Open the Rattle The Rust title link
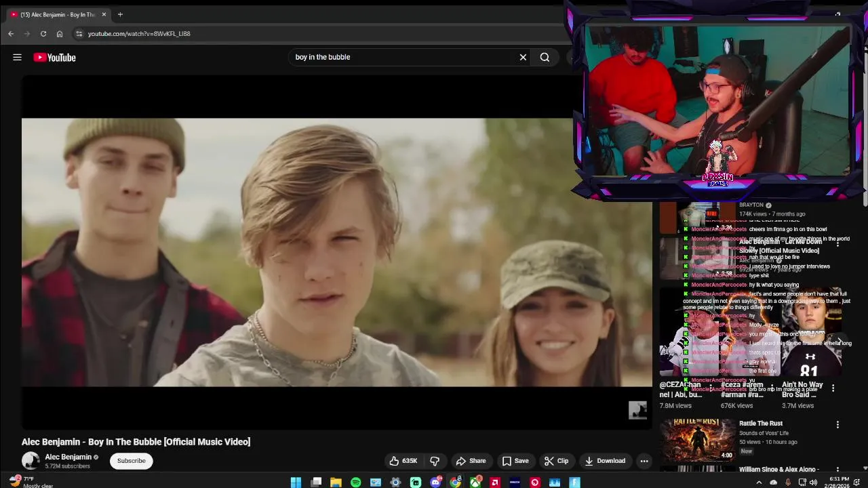This screenshot has width=868, height=488. click(x=761, y=423)
